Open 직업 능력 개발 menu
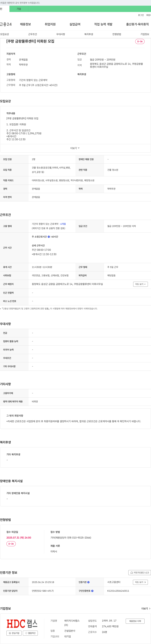Image resolution: width=151 pixels, height=644 pixels. click(x=103, y=24)
